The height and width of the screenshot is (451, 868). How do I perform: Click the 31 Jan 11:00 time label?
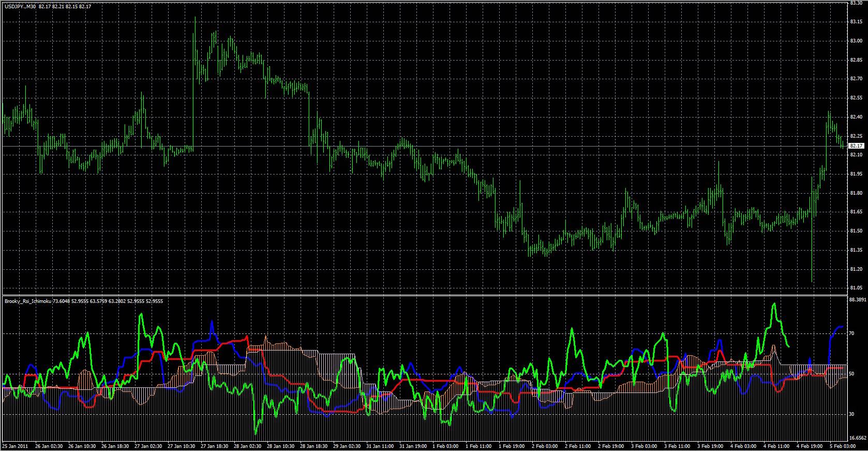pos(380,446)
